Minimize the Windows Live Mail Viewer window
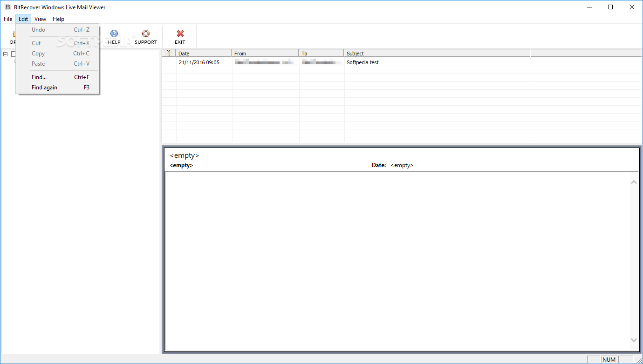This screenshot has height=364, width=643. click(589, 7)
